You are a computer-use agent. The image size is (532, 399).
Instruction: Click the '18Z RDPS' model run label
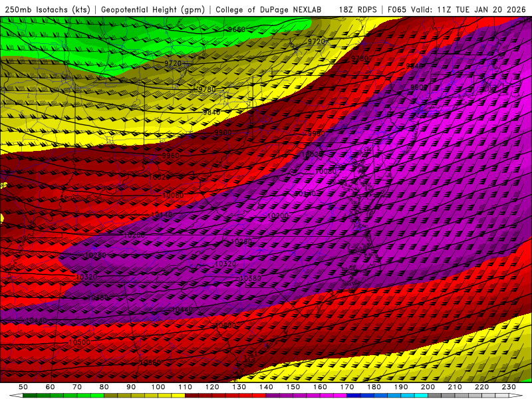[x=358, y=9]
